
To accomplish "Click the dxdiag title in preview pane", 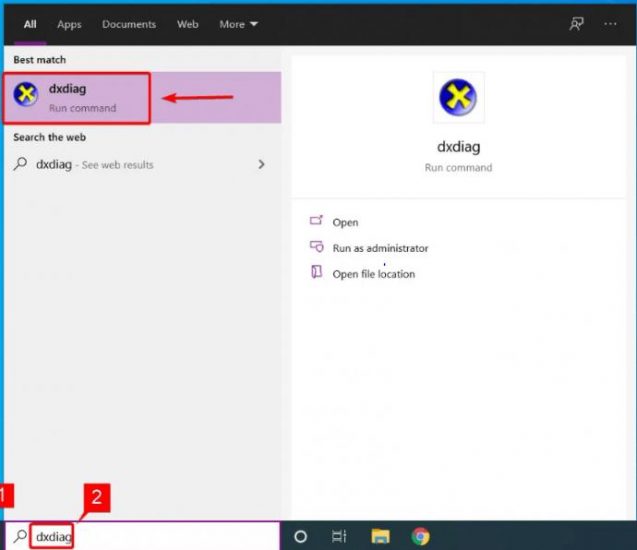I will tap(458, 147).
